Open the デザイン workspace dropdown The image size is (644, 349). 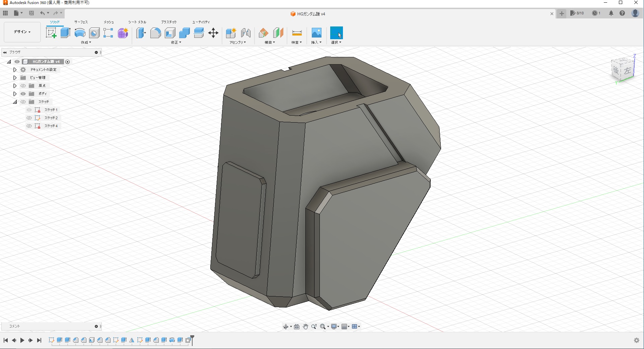tap(22, 32)
